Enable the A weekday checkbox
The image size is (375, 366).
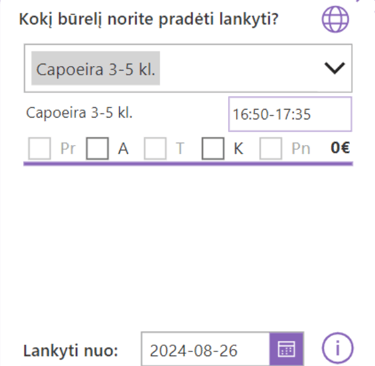point(97,148)
